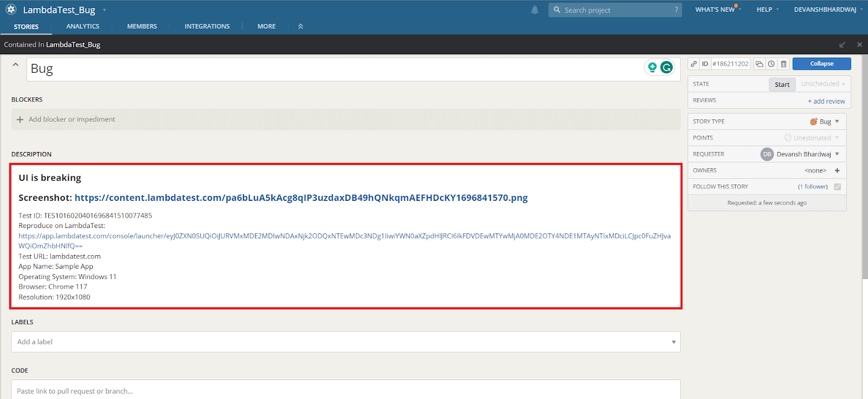
Task: Click the blue Collapse button
Action: (x=822, y=64)
